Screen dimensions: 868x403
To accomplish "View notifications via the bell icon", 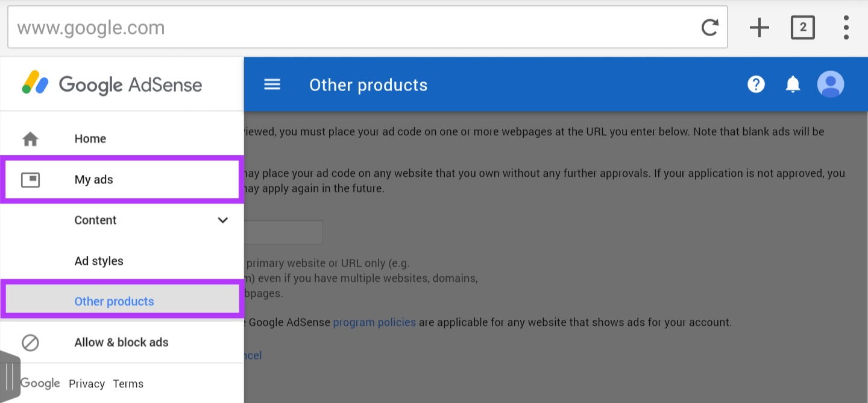I will [793, 84].
